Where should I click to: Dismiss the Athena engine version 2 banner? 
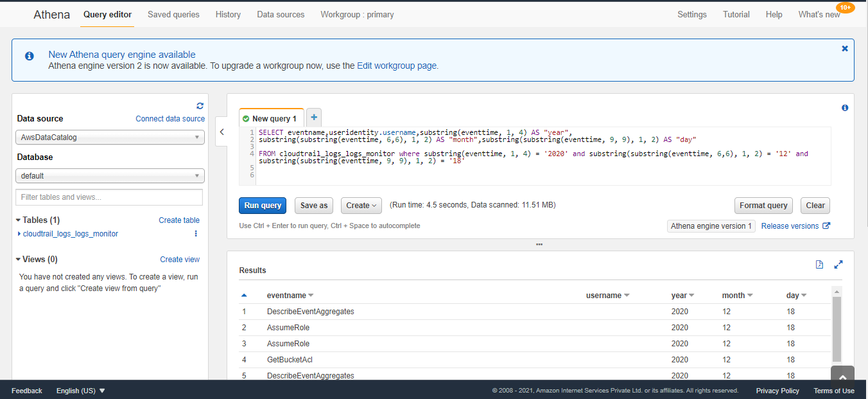845,48
